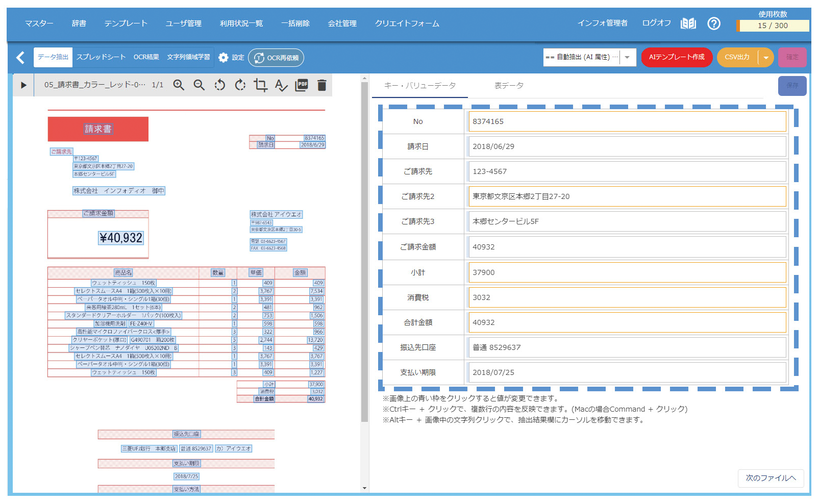Open the manual book icon
The height and width of the screenshot is (504, 819).
[x=688, y=23]
